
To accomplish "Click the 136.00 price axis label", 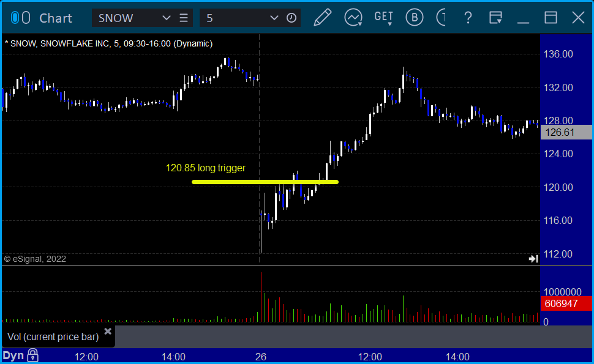I will pos(558,54).
